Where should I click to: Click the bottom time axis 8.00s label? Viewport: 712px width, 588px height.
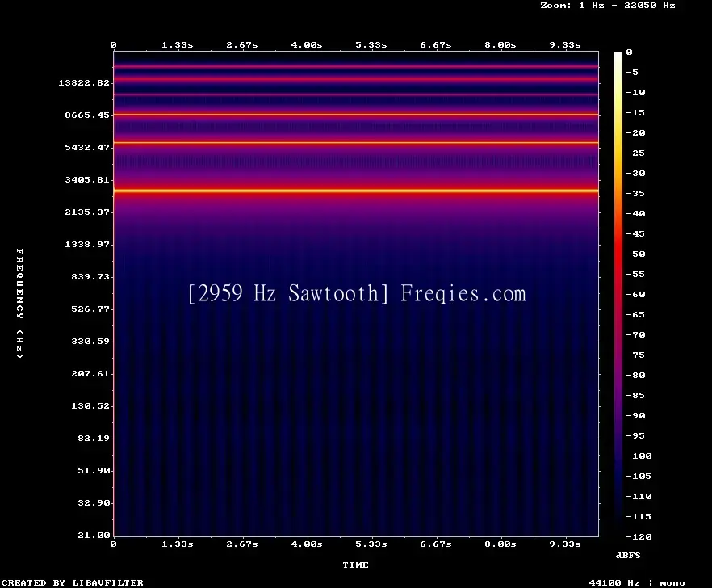[x=500, y=544]
